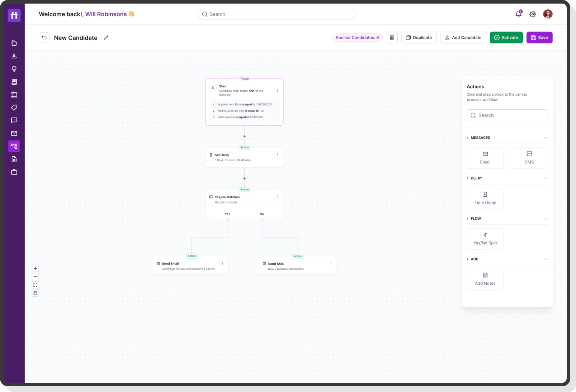
Task: Click the Appointment Date condition row
Action: [x=244, y=105]
